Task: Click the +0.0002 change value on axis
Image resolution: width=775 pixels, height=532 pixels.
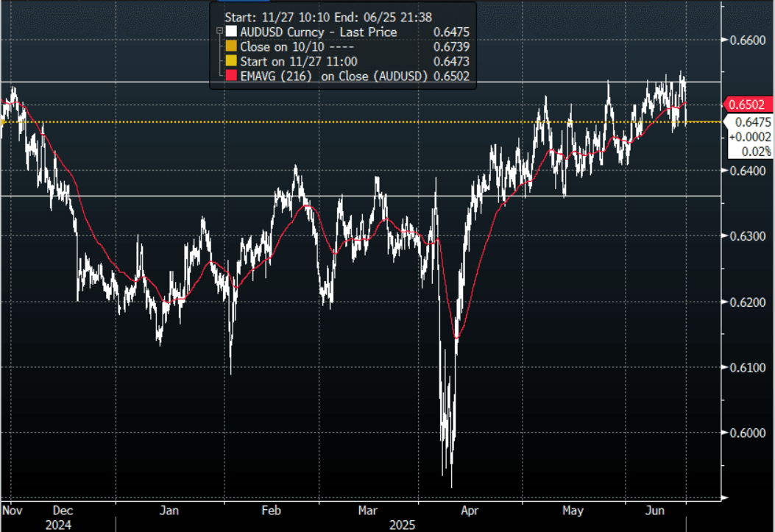Action: [750, 137]
